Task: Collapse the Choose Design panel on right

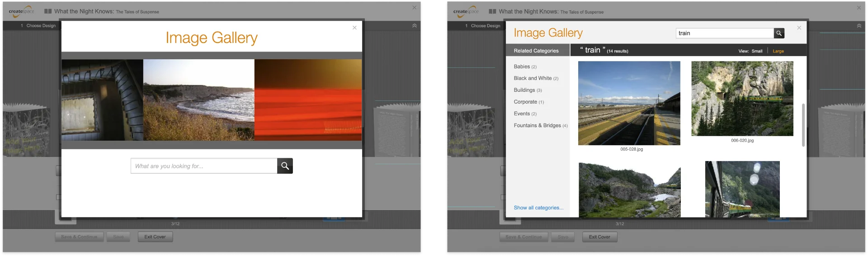Action: pos(859,26)
